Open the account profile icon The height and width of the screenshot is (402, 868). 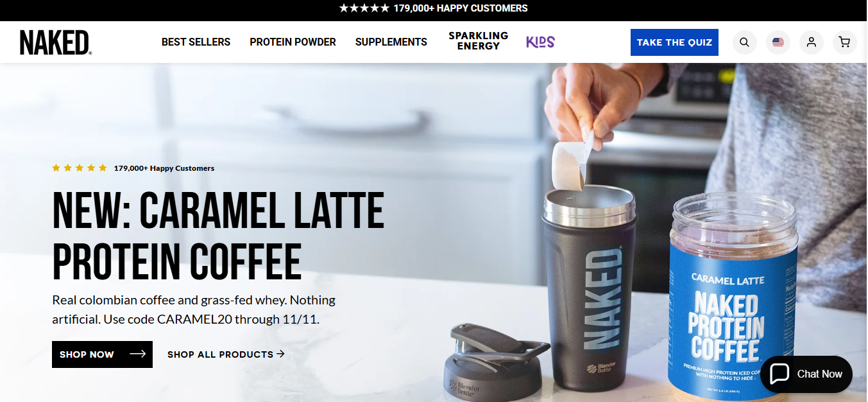812,42
